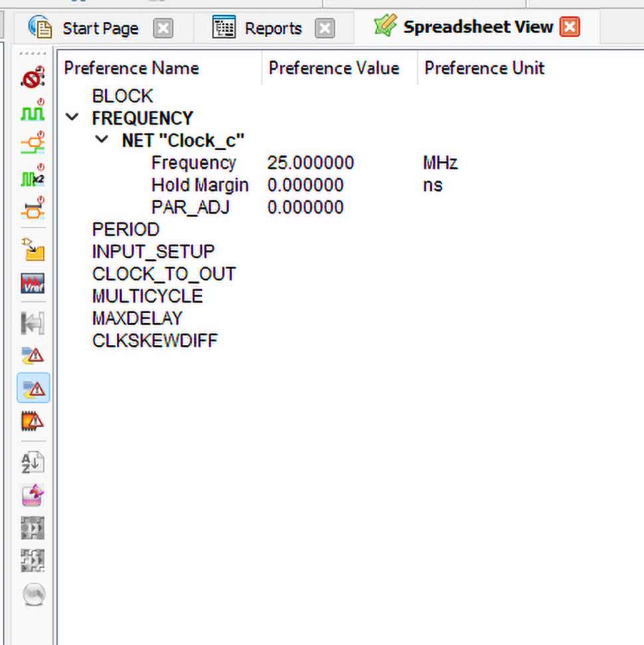644x645 pixels.
Task: Collapse the NET "Clock_c" node
Action: pyautogui.click(x=102, y=140)
